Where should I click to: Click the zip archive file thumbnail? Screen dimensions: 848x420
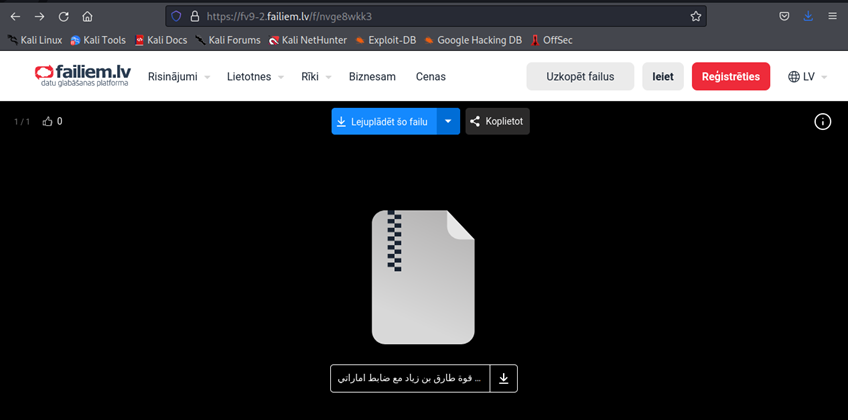[x=423, y=277]
